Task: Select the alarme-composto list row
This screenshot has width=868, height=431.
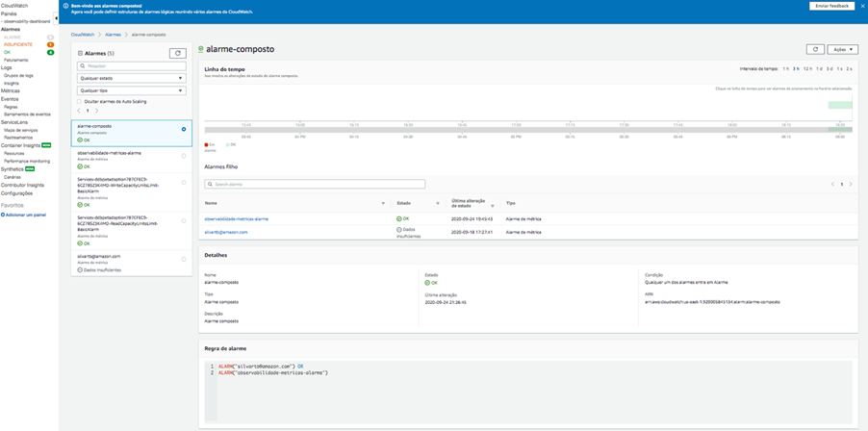Action: [132, 134]
